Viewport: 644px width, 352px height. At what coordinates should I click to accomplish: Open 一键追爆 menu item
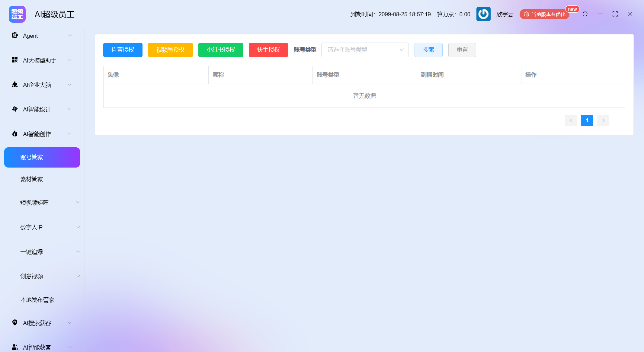click(31, 252)
